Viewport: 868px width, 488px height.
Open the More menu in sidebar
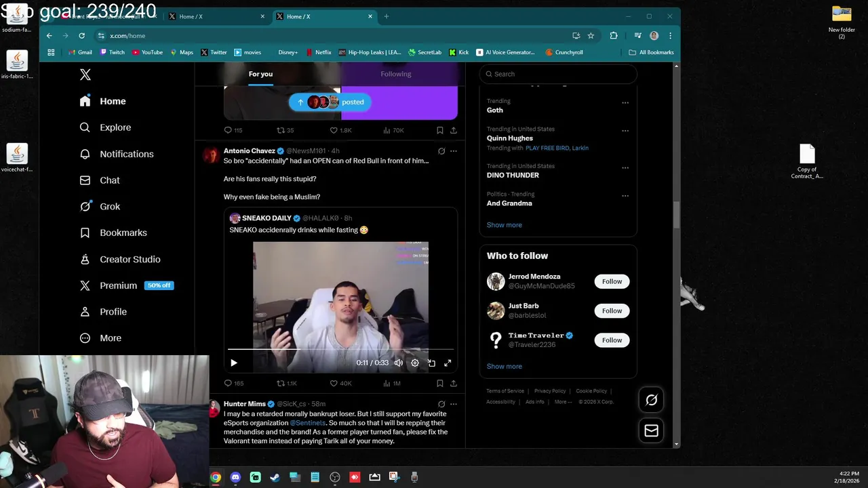point(100,338)
